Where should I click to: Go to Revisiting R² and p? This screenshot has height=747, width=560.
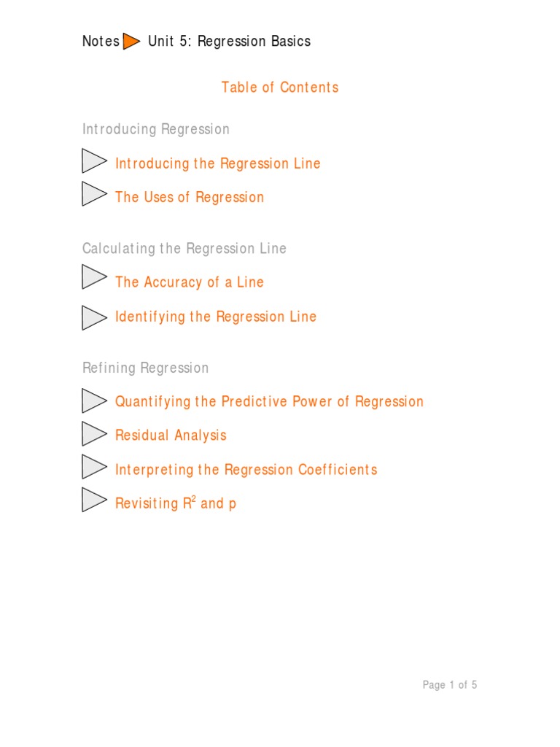[x=176, y=503]
